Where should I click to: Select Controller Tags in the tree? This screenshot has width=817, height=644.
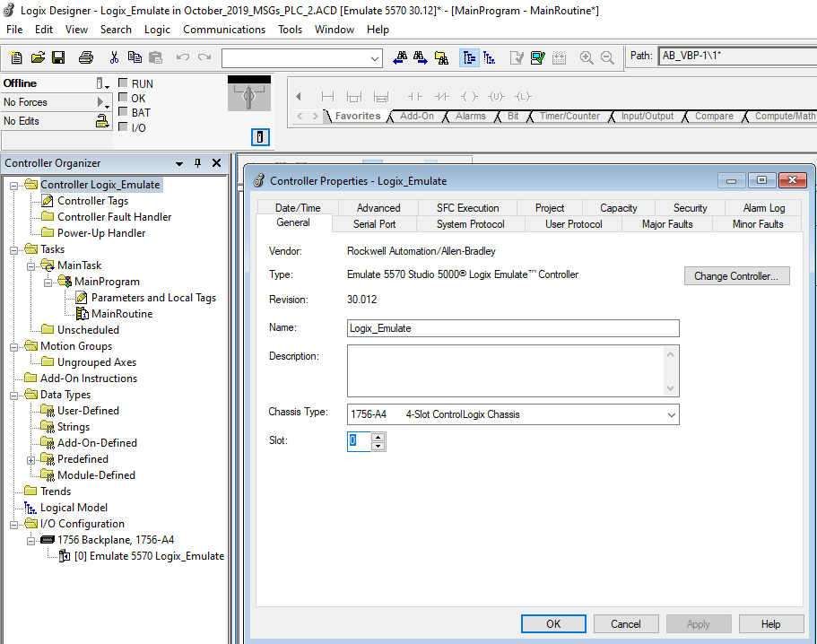point(92,201)
